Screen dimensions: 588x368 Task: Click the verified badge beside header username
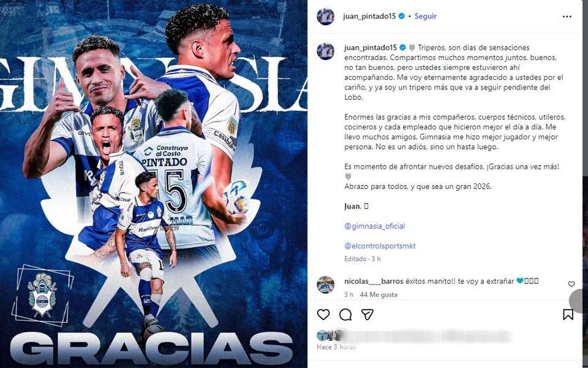pos(402,16)
